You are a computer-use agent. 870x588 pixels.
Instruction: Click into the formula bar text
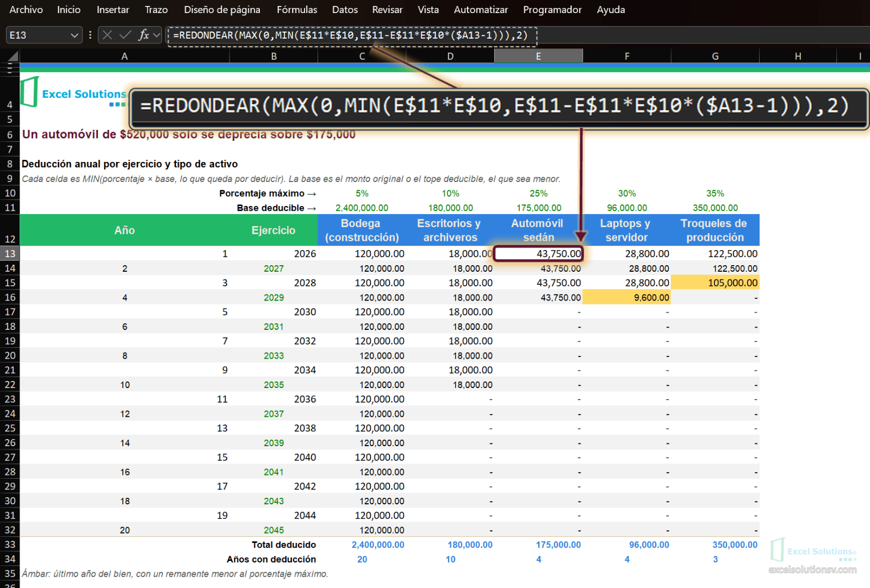(x=351, y=35)
